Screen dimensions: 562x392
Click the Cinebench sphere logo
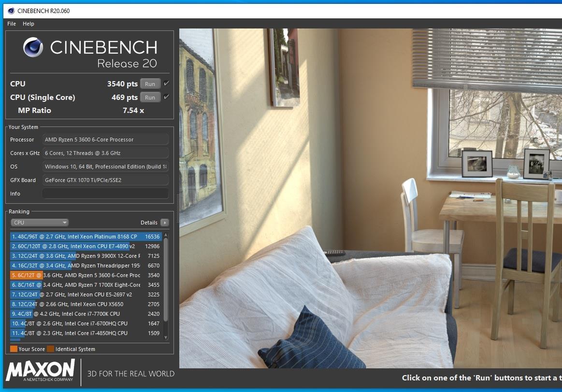click(x=33, y=47)
